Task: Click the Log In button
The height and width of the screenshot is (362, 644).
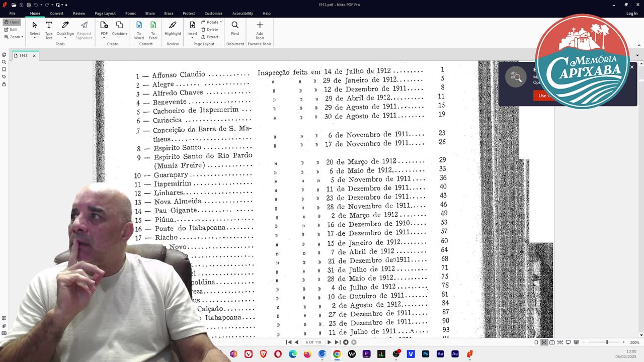Action: [x=632, y=14]
